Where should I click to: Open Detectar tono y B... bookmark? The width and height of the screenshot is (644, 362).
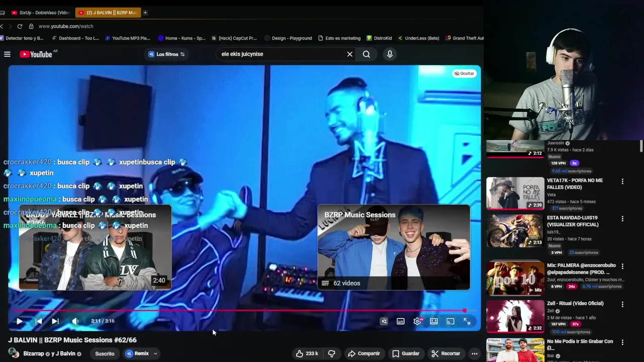click(x=22, y=38)
